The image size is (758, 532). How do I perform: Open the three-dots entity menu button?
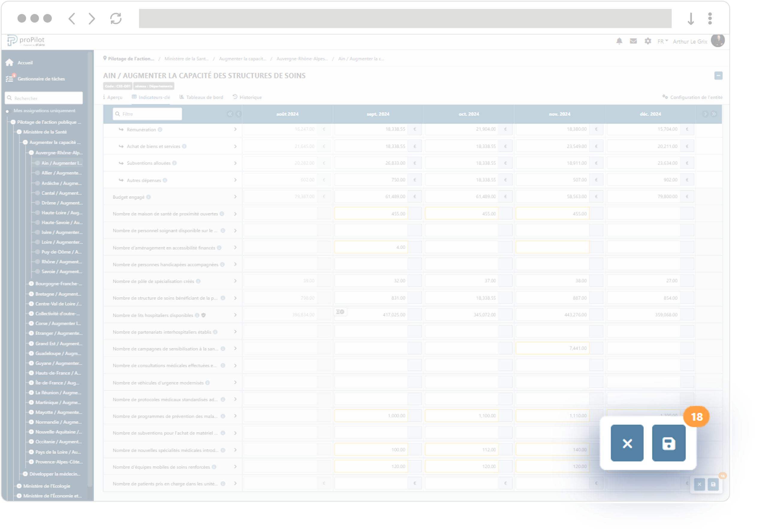click(718, 75)
